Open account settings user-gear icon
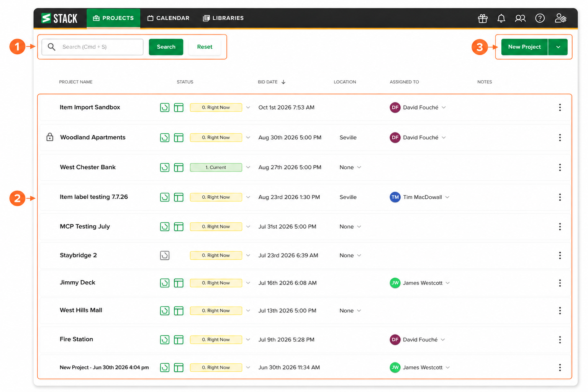 coord(560,18)
